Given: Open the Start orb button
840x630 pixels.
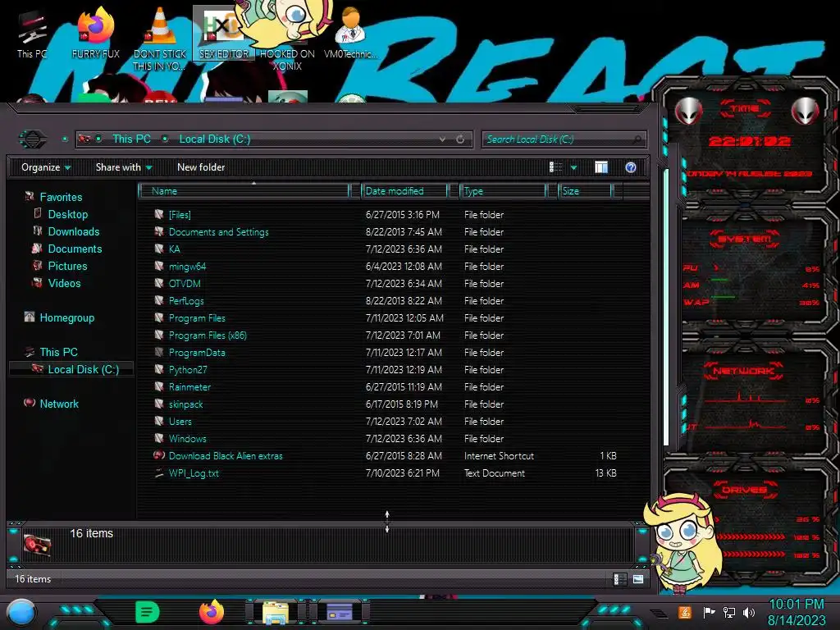Looking at the screenshot, I should [21, 612].
